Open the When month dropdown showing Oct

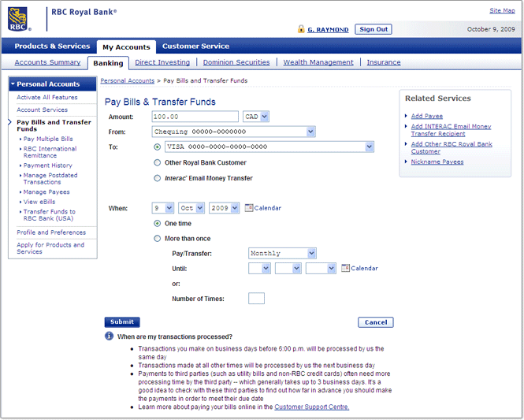[191, 208]
